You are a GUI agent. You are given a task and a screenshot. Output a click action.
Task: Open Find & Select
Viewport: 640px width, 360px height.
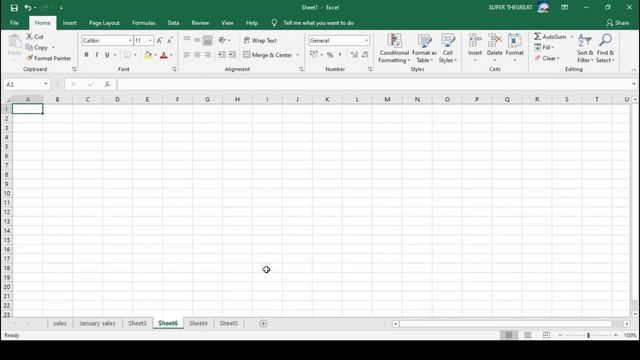pyautogui.click(x=605, y=48)
